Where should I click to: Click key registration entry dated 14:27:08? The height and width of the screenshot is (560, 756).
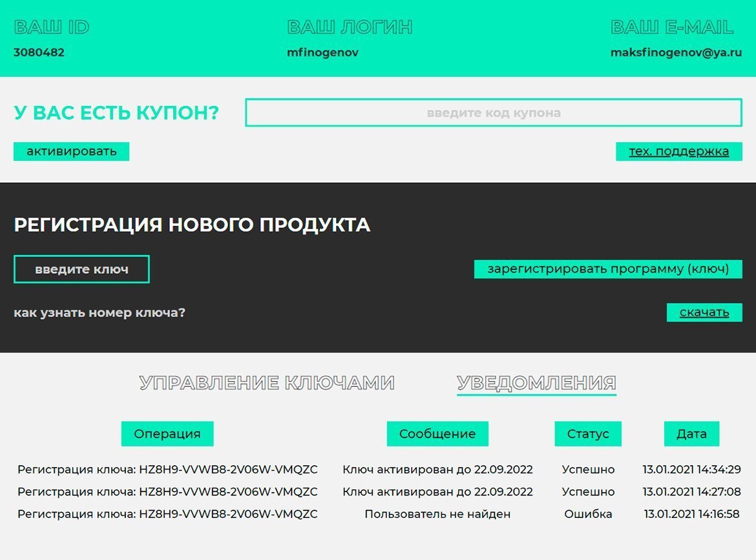point(167,492)
